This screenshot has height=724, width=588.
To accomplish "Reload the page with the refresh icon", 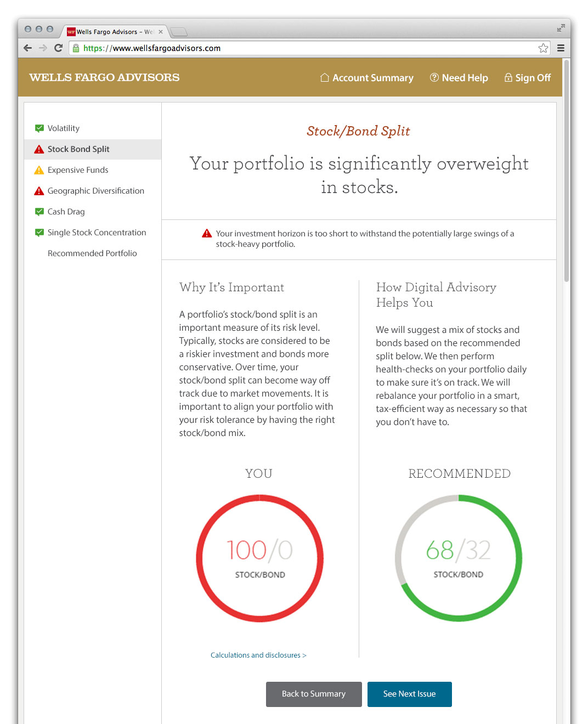I will pos(58,48).
